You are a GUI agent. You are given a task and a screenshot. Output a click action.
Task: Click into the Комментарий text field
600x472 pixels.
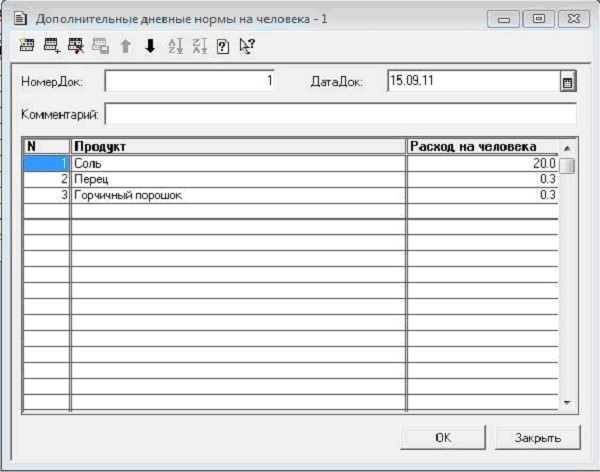(x=340, y=113)
